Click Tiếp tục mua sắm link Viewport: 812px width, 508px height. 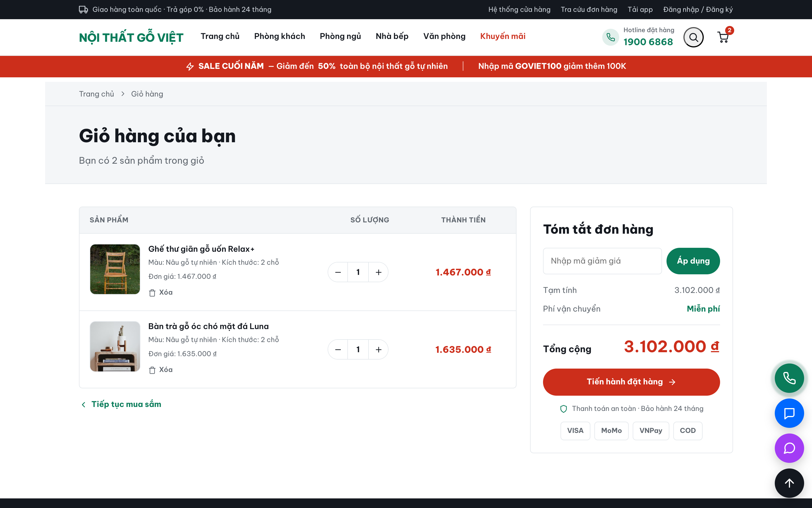pyautogui.click(x=121, y=404)
